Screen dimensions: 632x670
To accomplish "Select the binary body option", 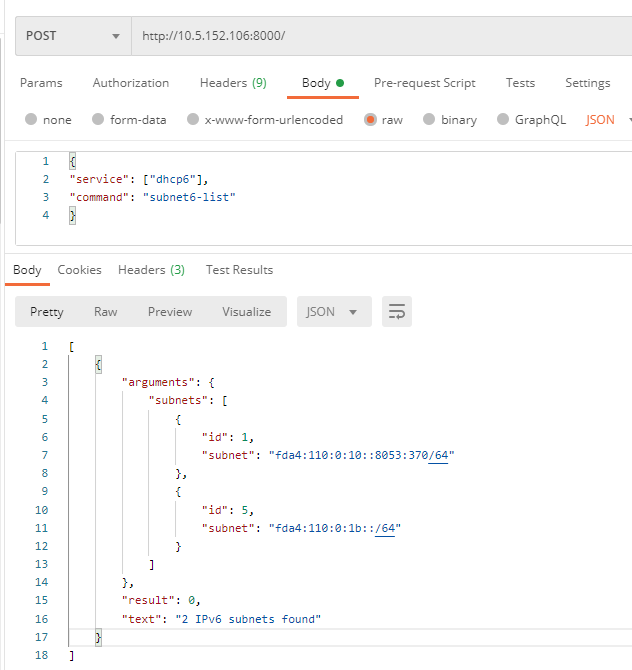I will (x=429, y=119).
